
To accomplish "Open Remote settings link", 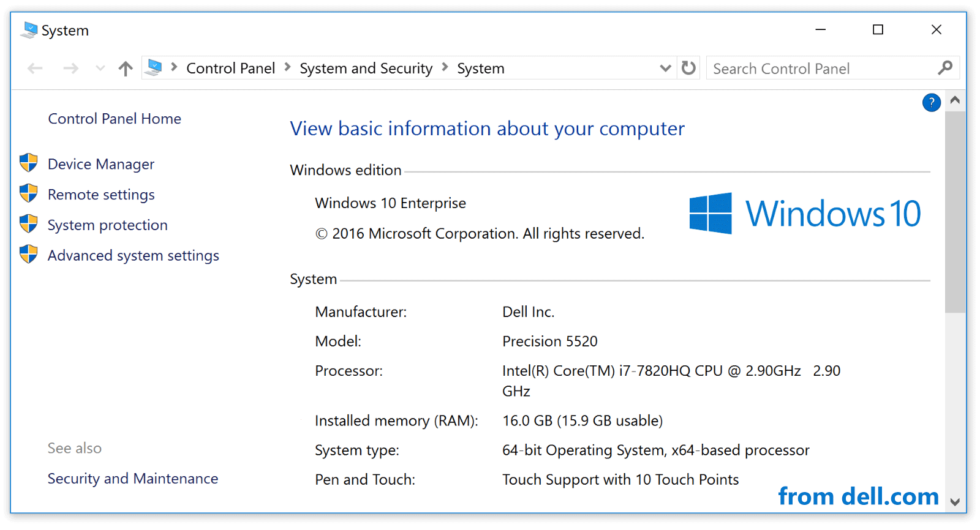I will coord(101,195).
